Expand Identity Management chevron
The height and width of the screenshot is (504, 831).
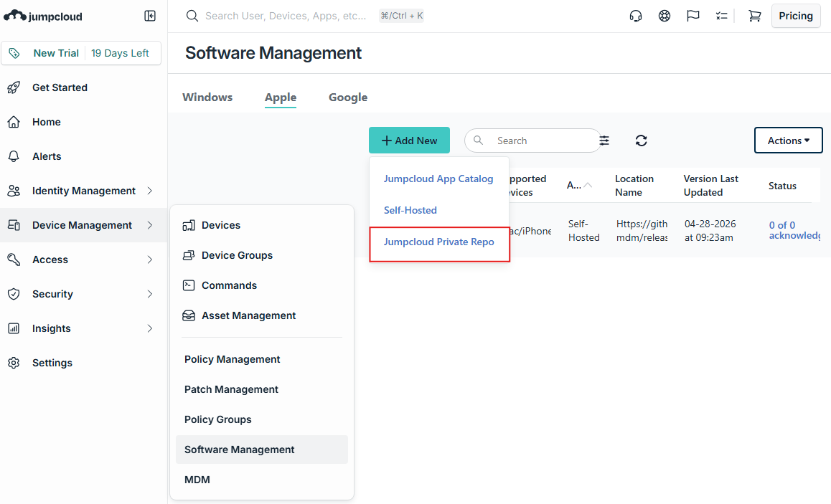pyautogui.click(x=150, y=191)
